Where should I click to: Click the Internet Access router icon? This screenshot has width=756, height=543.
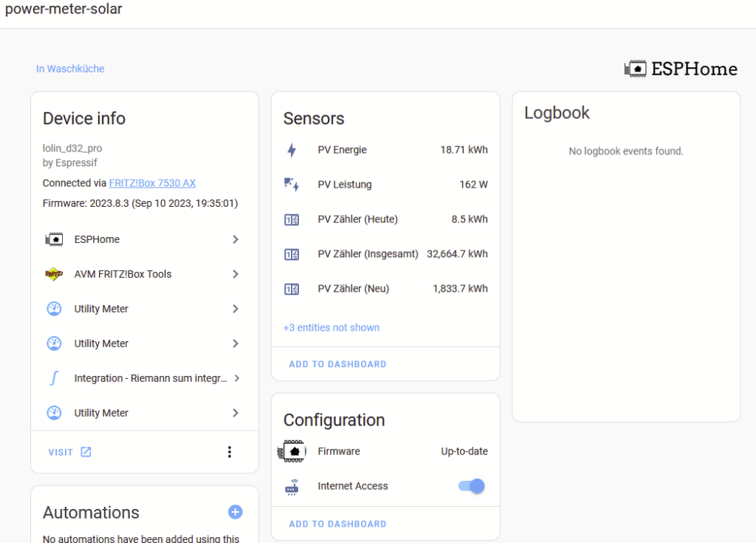[x=292, y=486]
